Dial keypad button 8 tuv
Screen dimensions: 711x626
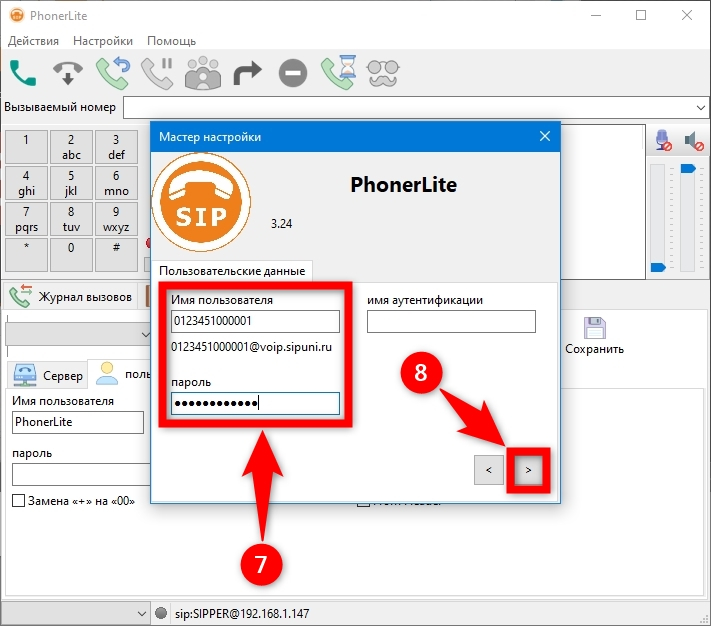(71, 219)
